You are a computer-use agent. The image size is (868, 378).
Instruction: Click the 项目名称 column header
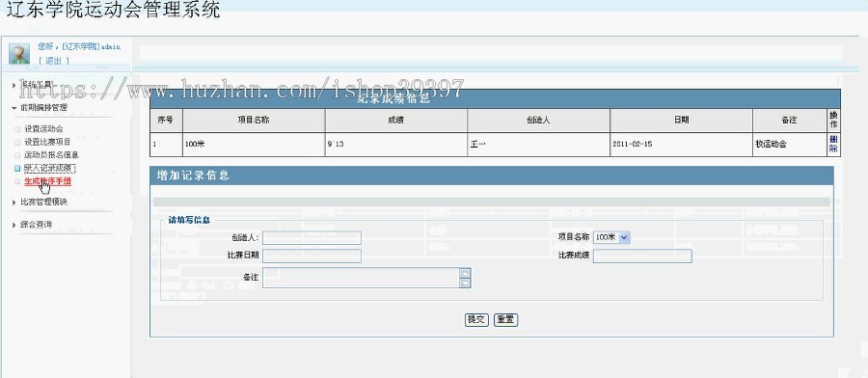click(254, 121)
